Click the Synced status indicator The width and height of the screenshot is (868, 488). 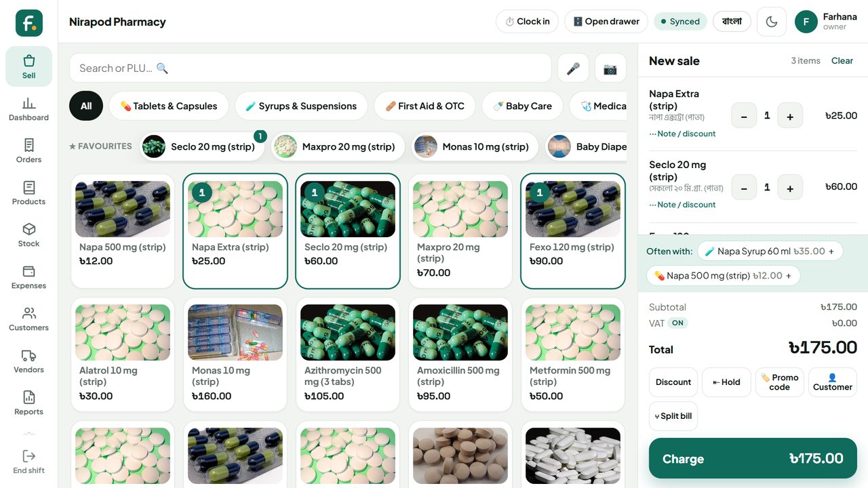point(680,22)
